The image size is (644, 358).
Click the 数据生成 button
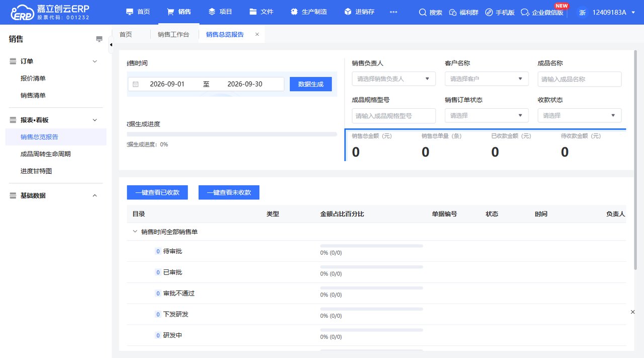tap(311, 84)
